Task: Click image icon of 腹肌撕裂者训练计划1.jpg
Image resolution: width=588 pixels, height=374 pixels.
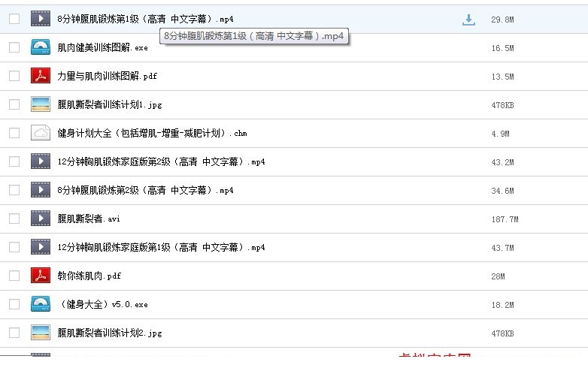Action: tap(41, 104)
